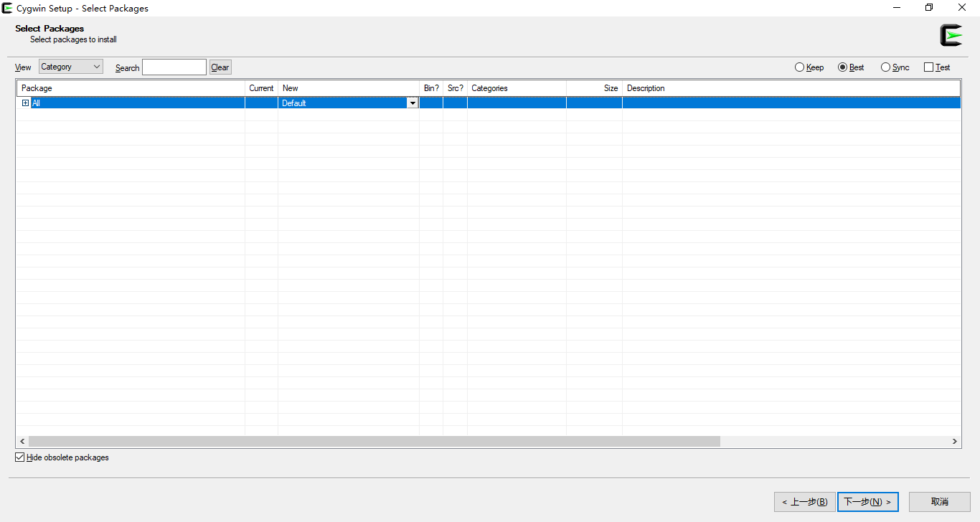The height and width of the screenshot is (522, 980).
Task: Minimize the Cygwin Setup window
Action: [897, 8]
